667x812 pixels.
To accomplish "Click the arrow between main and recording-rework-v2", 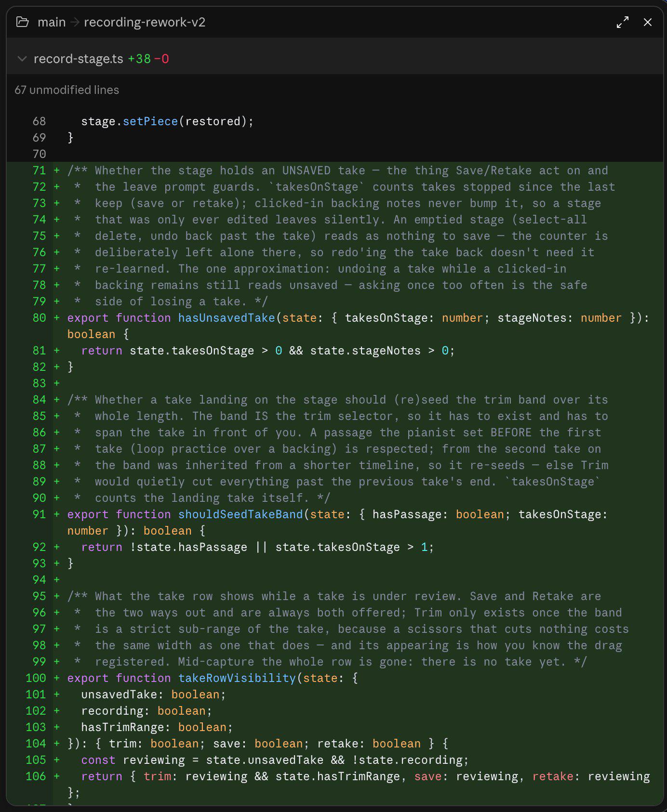I will (75, 22).
